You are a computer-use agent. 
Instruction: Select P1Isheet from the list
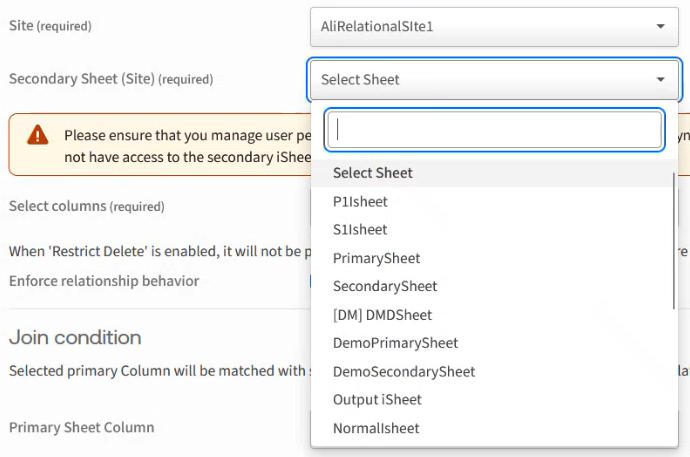(x=360, y=201)
